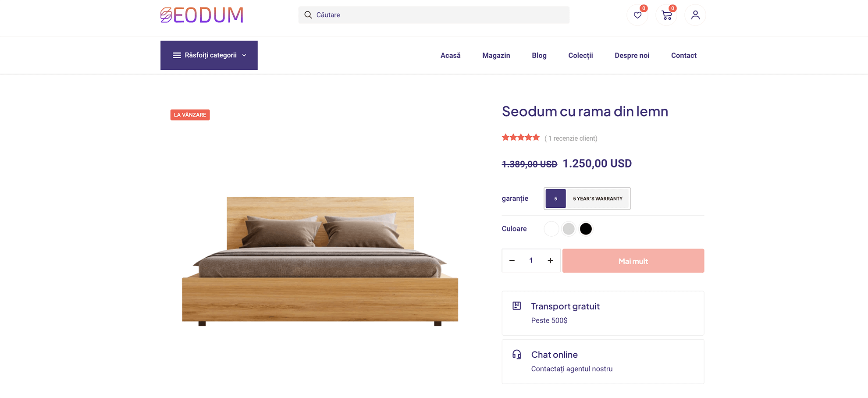This screenshot has width=868, height=398.
Task: Click the Chat online headset icon
Action: coord(517,354)
